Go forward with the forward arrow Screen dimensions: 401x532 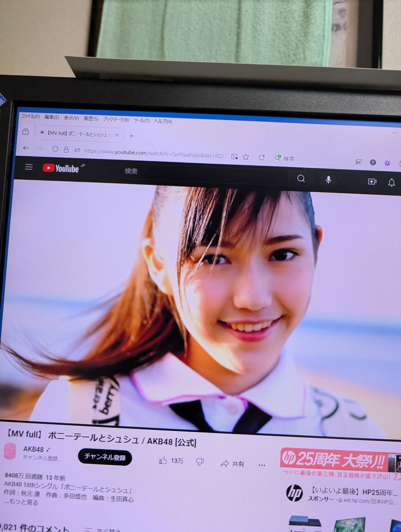(40, 149)
